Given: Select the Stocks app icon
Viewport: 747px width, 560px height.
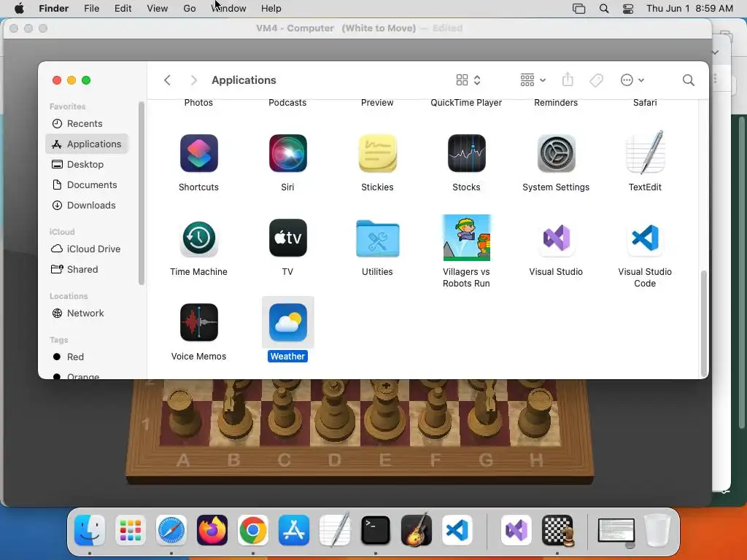Looking at the screenshot, I should point(466,153).
